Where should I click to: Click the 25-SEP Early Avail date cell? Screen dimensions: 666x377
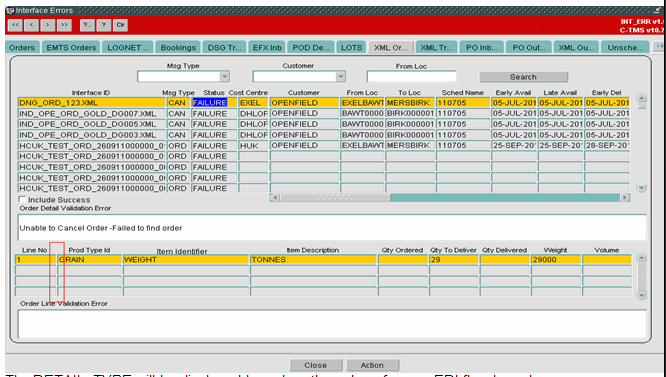click(x=514, y=146)
